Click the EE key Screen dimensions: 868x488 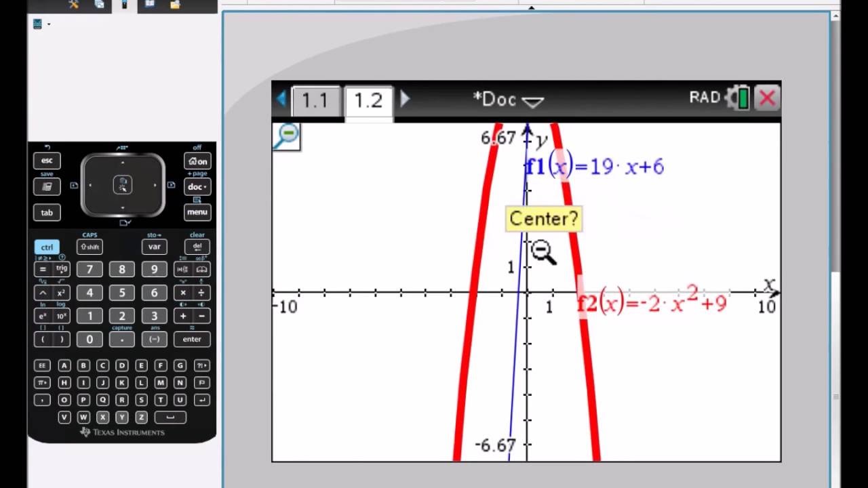(42, 365)
